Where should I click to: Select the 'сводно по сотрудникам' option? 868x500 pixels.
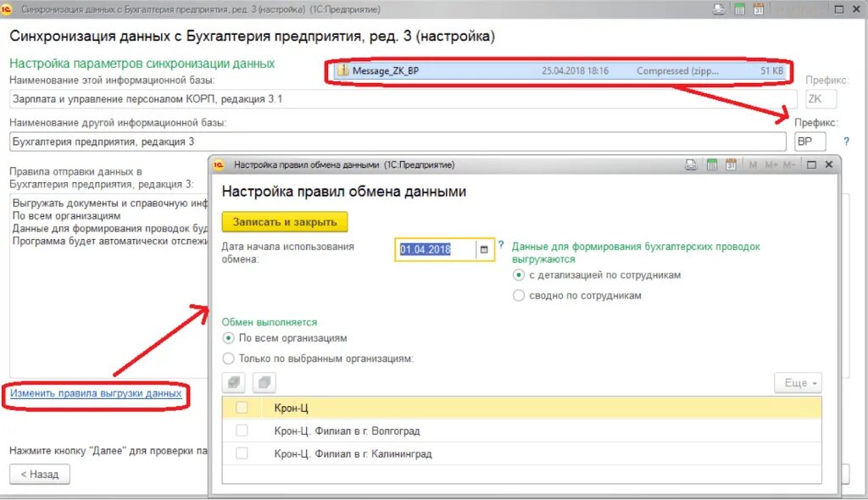(x=519, y=295)
